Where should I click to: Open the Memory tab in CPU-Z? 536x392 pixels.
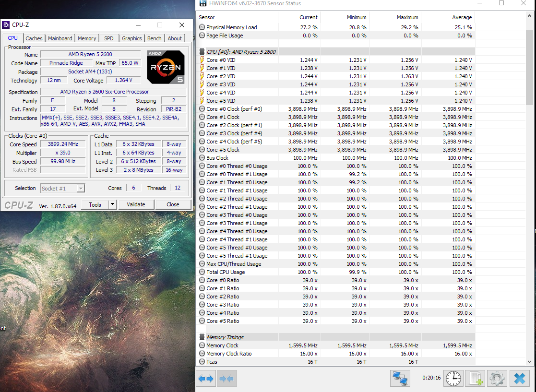(x=87, y=38)
